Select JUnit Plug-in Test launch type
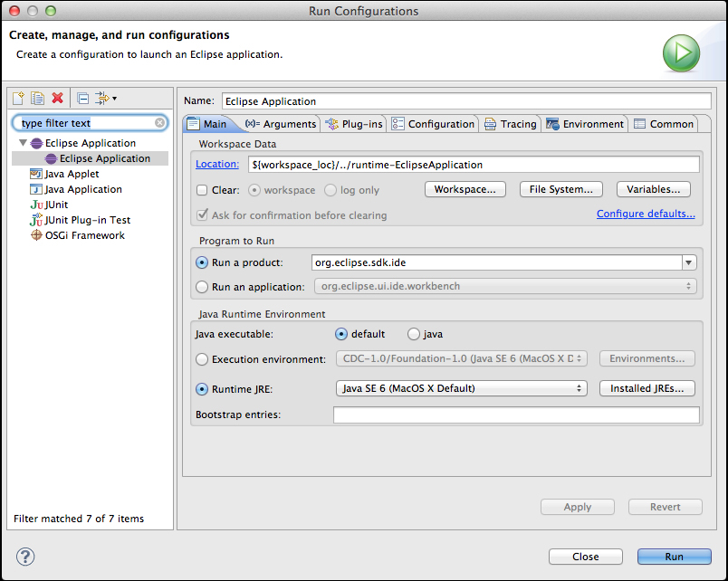The height and width of the screenshot is (581, 728). point(87,220)
